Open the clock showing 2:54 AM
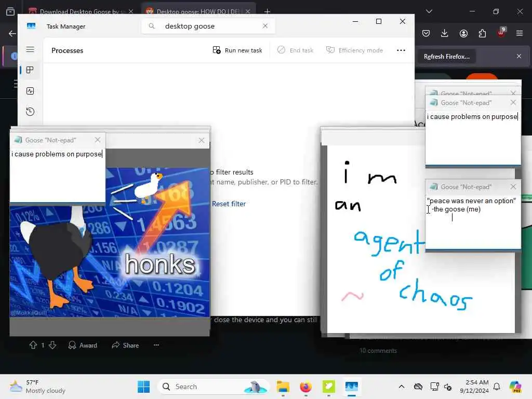This screenshot has width=532, height=399. [474, 387]
